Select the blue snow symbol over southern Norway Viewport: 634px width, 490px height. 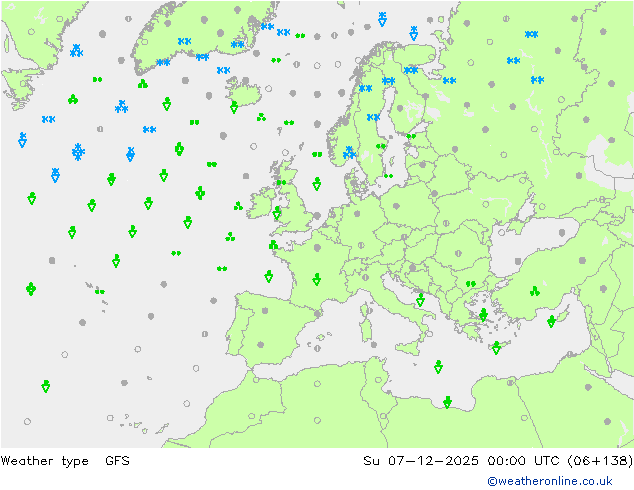(349, 153)
